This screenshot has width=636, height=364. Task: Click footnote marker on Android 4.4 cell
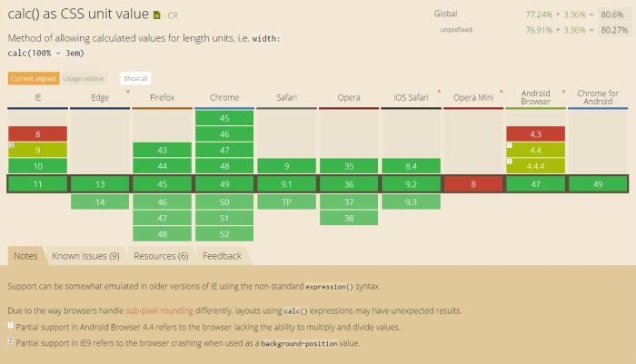pos(510,145)
